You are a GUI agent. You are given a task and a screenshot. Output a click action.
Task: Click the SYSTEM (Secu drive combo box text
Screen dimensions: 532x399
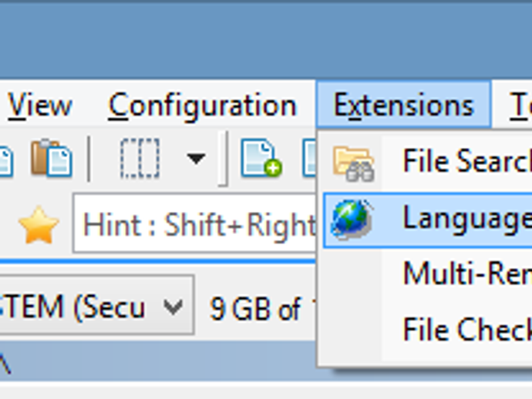tap(72, 307)
